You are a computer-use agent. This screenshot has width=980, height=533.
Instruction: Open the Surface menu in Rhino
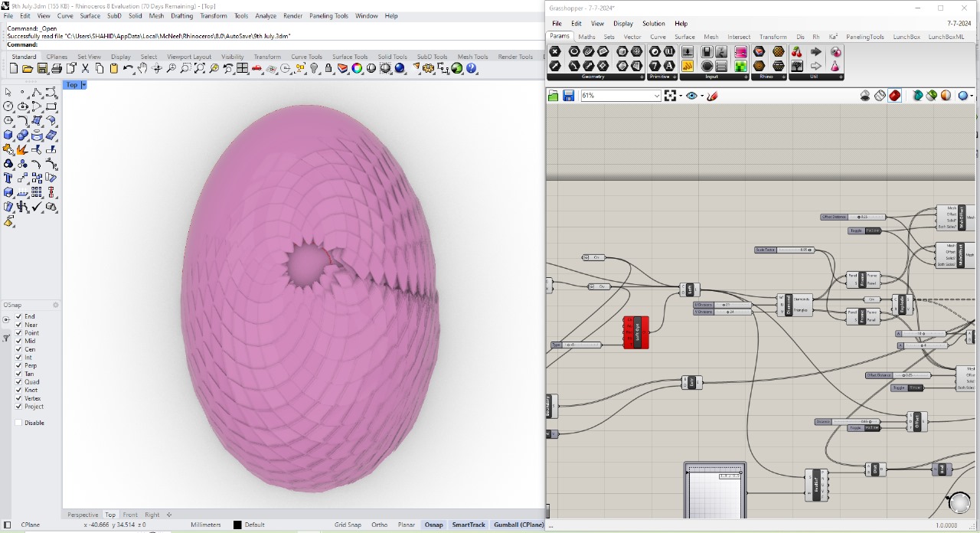point(90,15)
